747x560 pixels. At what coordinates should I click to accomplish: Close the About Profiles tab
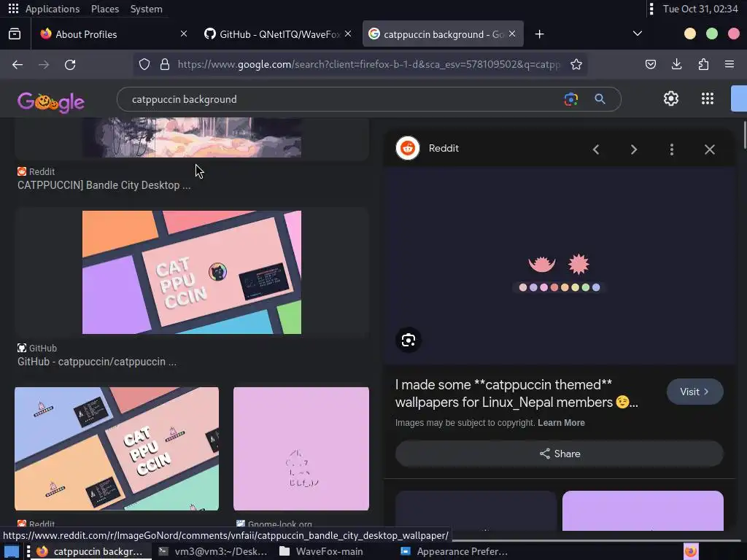(x=183, y=34)
